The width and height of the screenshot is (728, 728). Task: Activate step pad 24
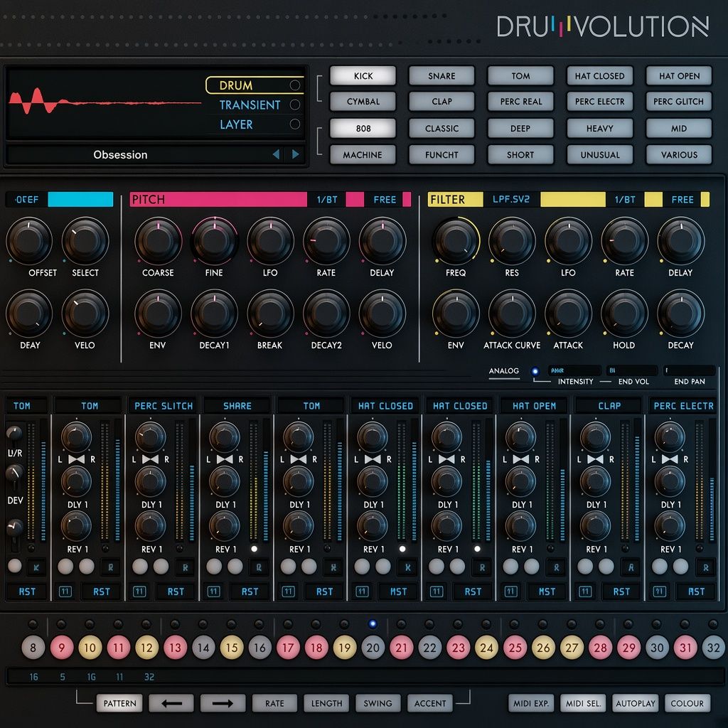click(486, 647)
